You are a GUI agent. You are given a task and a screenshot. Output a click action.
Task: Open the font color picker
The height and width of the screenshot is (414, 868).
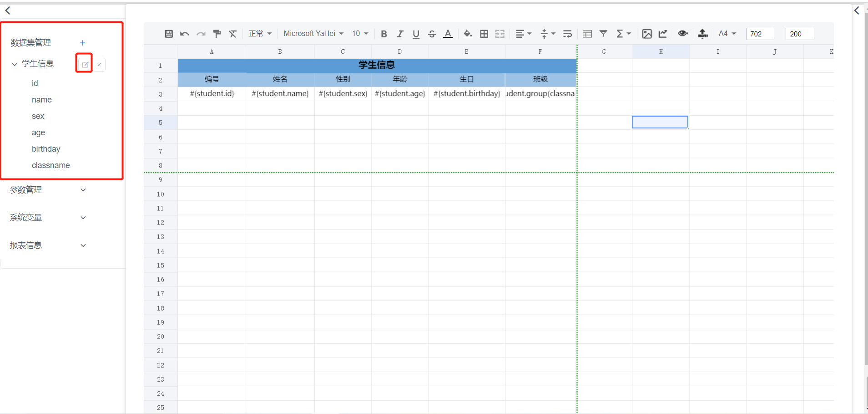pos(448,34)
